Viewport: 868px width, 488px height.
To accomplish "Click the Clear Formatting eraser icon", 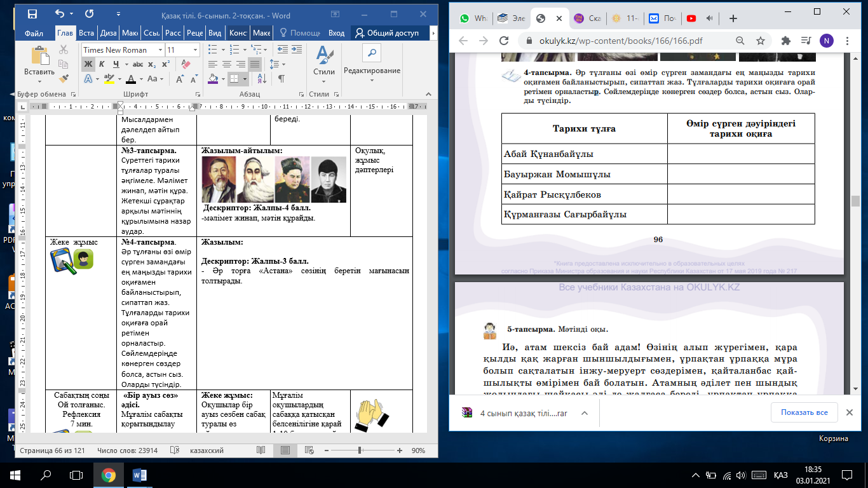I will [x=185, y=64].
